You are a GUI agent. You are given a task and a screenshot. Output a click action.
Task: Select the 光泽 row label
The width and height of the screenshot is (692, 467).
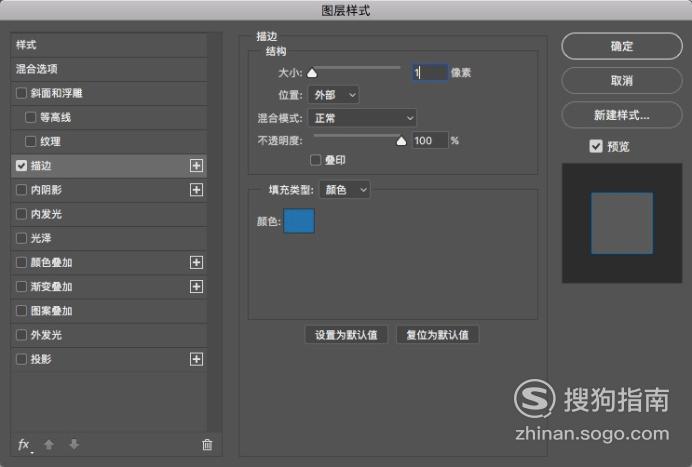(41, 238)
